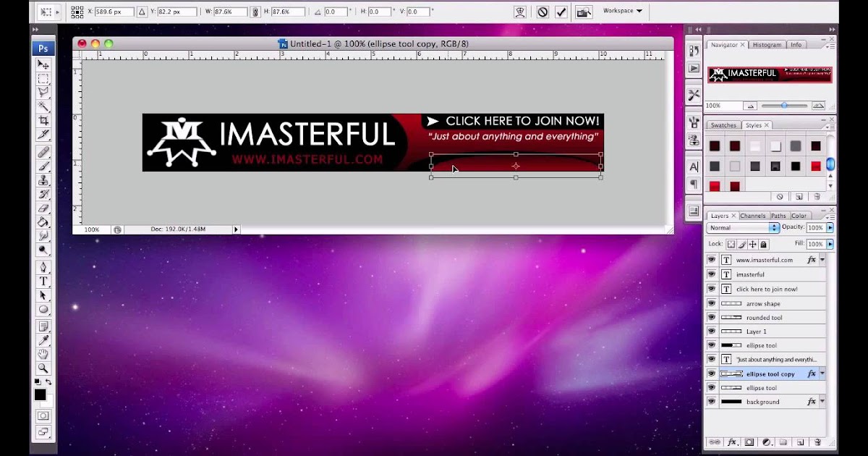Cancel the transform in options bar

(x=542, y=12)
